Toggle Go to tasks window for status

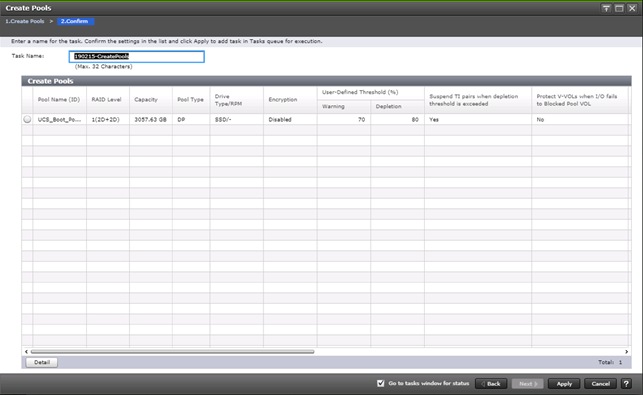click(381, 383)
